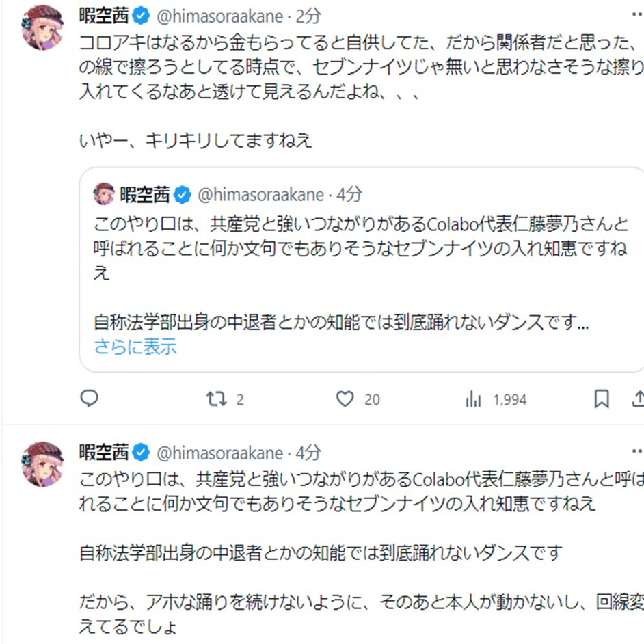Click the verified badge inside the quoted tweet
The height and width of the screenshot is (644, 644).
[x=182, y=195]
